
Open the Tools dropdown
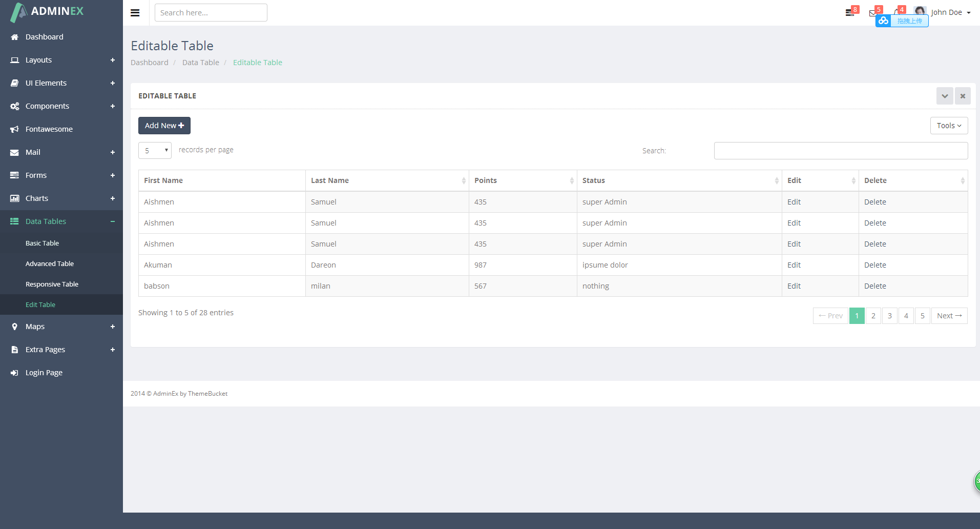(949, 126)
